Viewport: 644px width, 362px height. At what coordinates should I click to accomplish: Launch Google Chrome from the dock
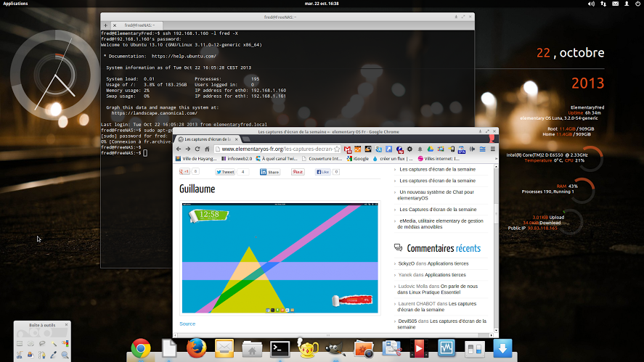pos(141,348)
